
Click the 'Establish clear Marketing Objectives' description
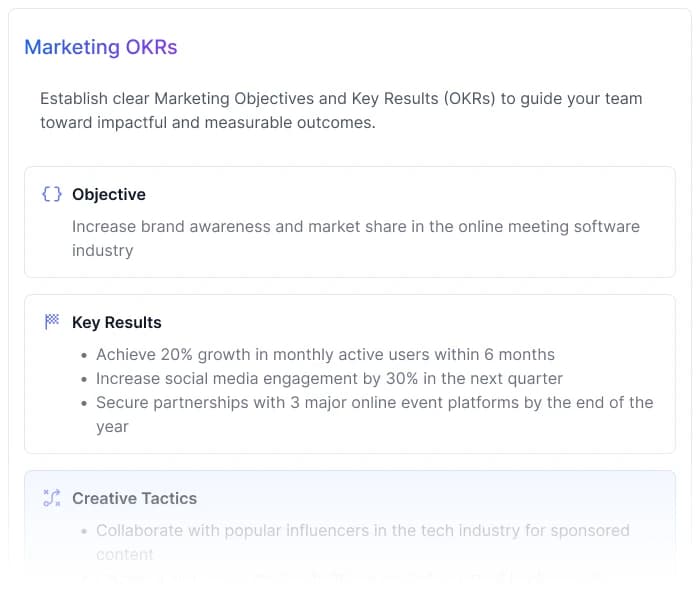(x=341, y=98)
